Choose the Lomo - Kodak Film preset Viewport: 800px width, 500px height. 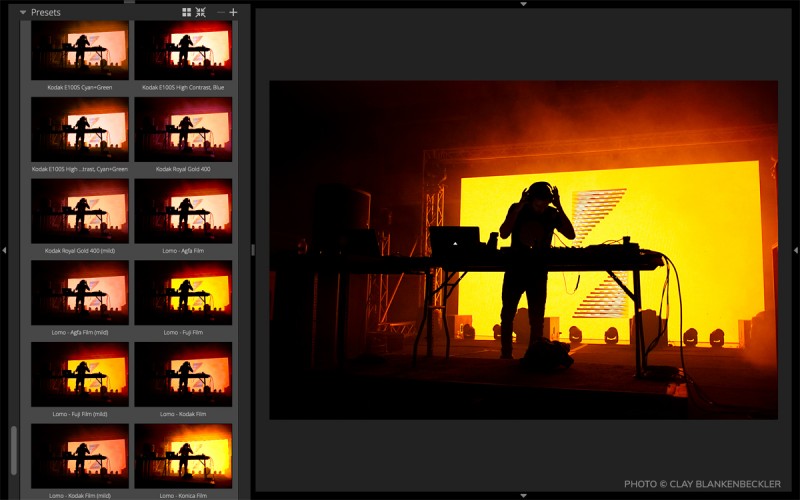183,374
